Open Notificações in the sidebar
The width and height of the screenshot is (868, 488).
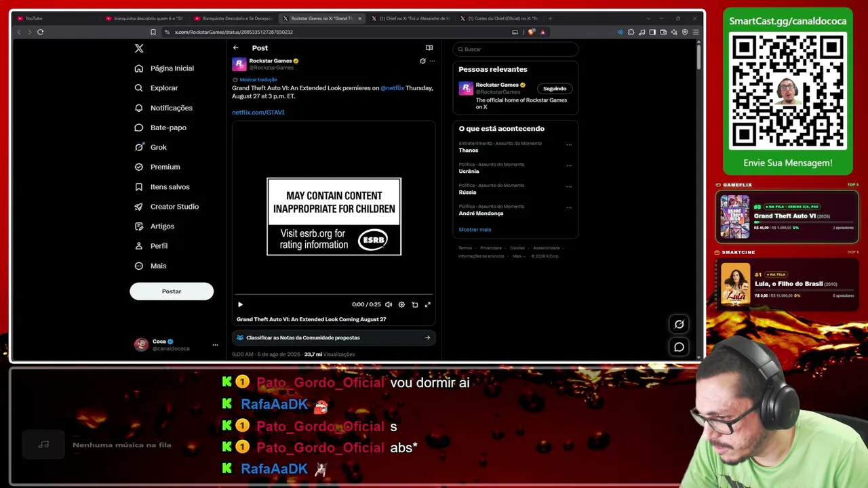click(163, 108)
